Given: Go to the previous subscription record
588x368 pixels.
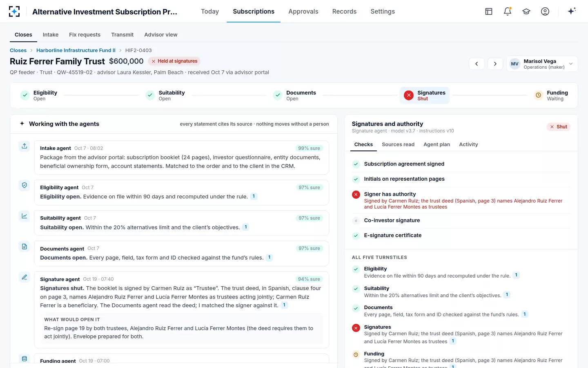Looking at the screenshot, I should tap(477, 64).
